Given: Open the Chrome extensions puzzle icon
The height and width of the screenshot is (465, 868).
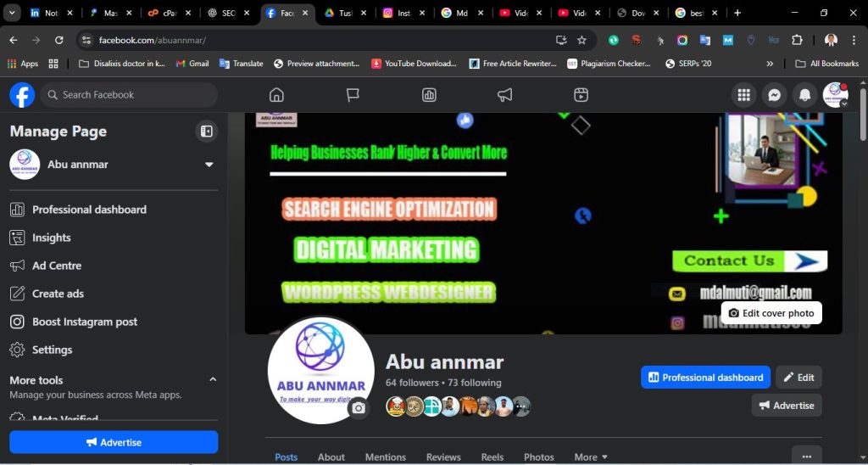Looking at the screenshot, I should [x=797, y=40].
